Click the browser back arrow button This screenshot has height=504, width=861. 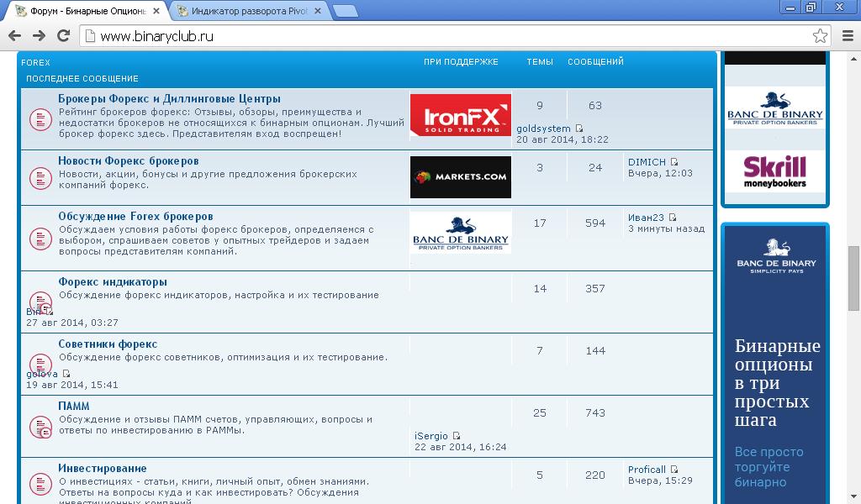click(x=14, y=35)
